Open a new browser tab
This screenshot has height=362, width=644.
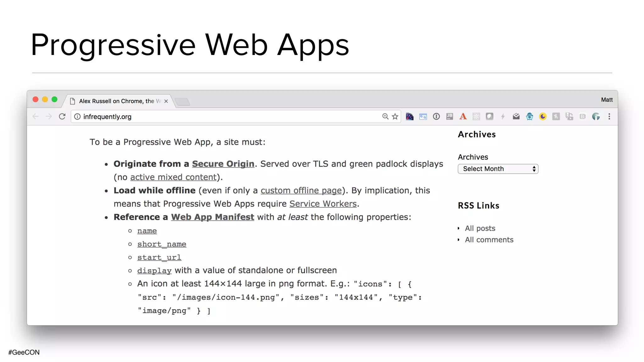coord(182,101)
